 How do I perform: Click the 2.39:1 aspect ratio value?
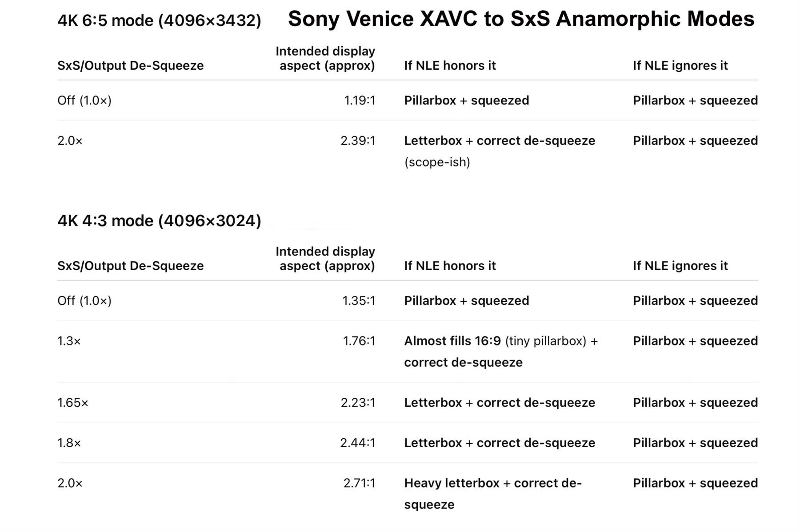[358, 141]
